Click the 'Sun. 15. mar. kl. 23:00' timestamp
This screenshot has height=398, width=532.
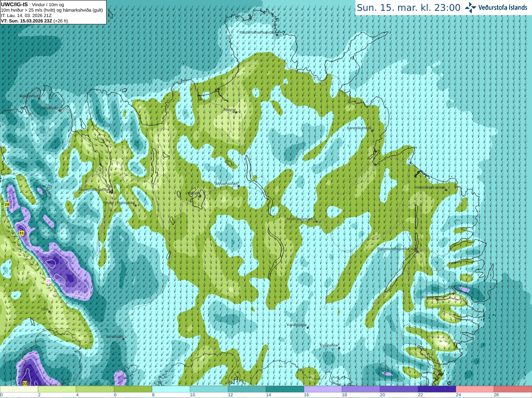[x=409, y=7]
